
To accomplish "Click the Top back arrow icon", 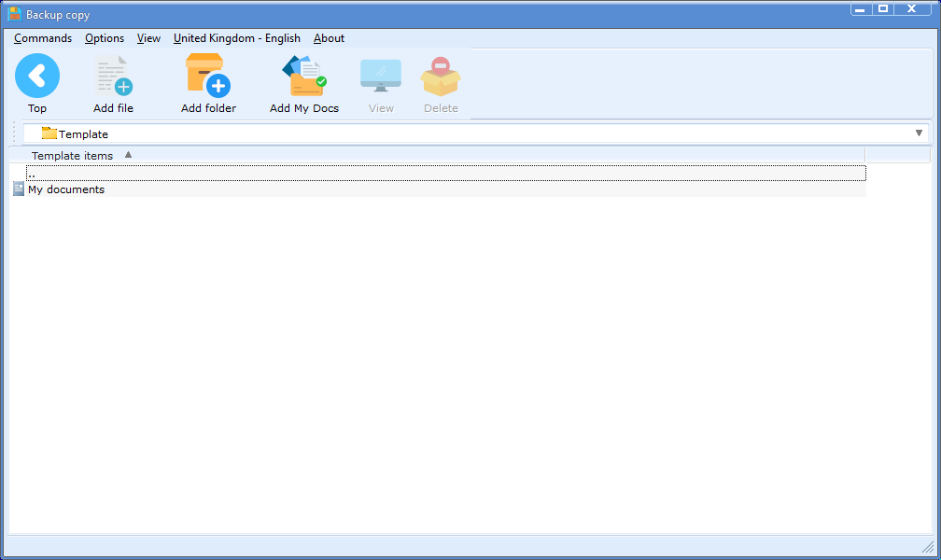I will [37, 77].
